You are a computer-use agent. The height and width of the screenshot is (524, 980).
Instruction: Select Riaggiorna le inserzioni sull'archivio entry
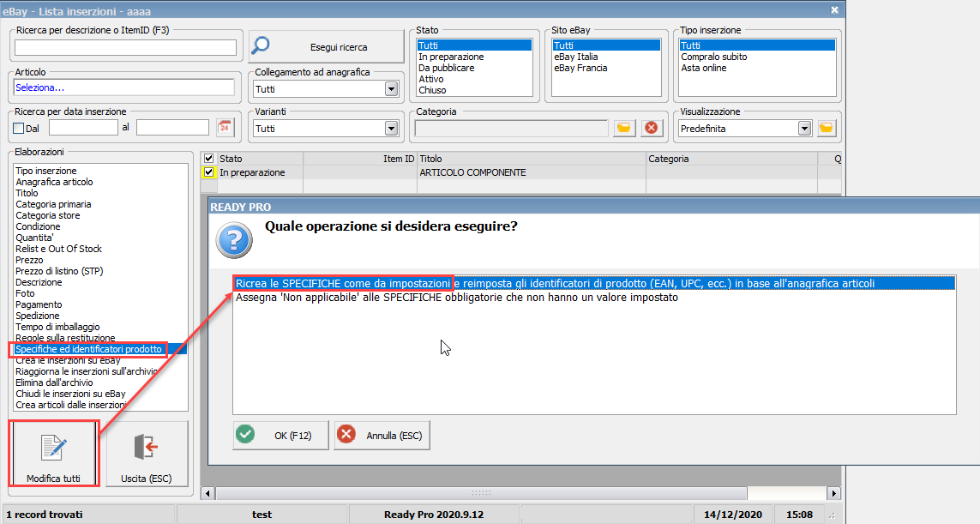tap(100, 371)
